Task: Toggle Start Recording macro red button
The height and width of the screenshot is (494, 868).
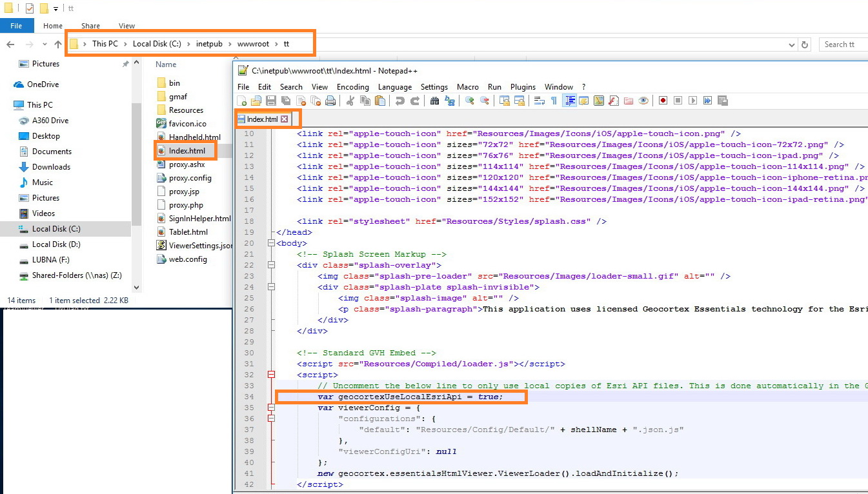Action: (663, 101)
